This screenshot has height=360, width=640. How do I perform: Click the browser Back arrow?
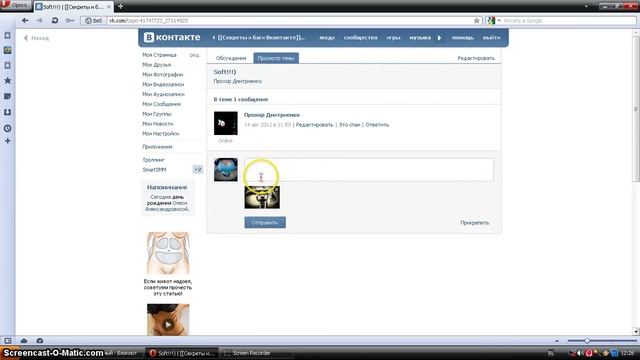(25, 20)
